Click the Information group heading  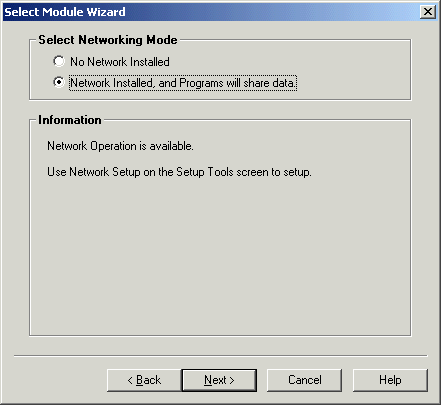(70, 120)
